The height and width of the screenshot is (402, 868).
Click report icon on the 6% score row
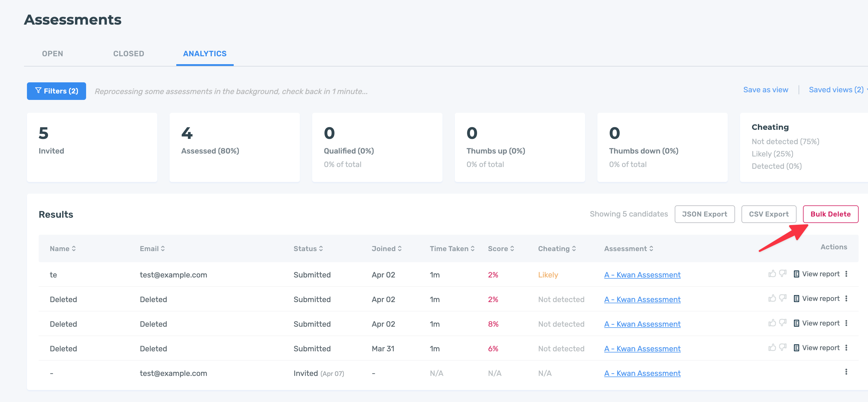point(796,348)
